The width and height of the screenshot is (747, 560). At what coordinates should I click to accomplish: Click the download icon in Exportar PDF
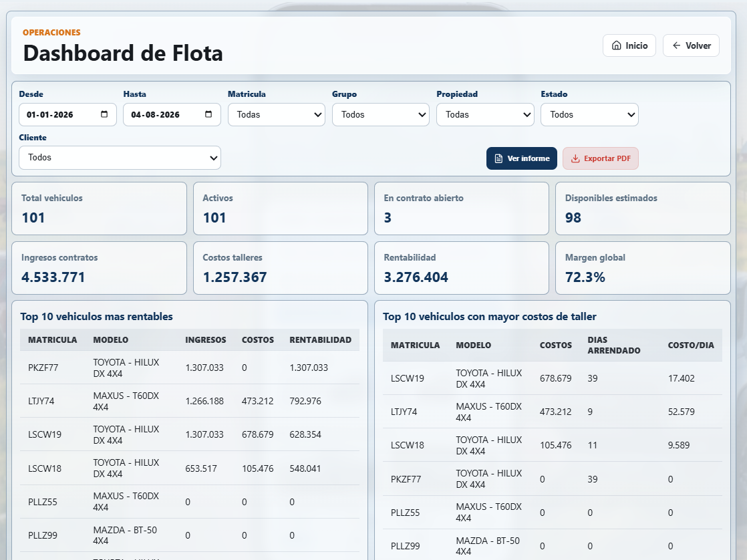pos(575,158)
